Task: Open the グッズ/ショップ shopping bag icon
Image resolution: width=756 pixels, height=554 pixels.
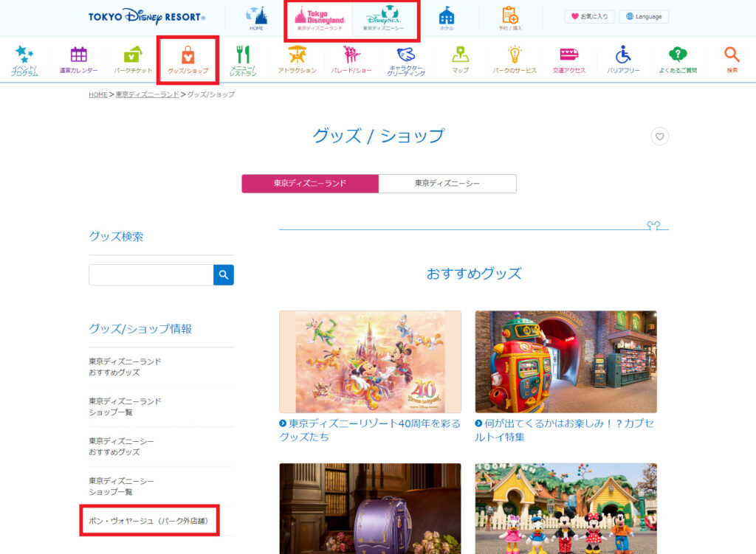Action: 188,60
